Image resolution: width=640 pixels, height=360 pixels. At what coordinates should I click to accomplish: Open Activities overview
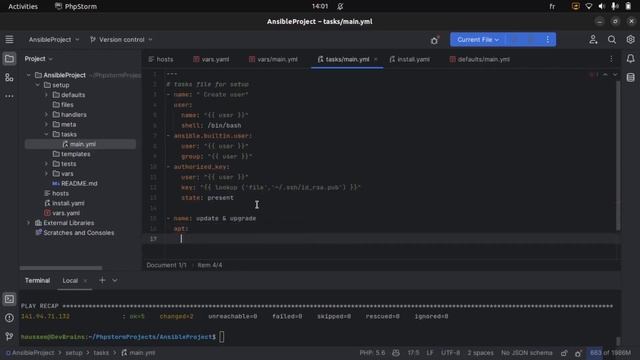point(23,6)
